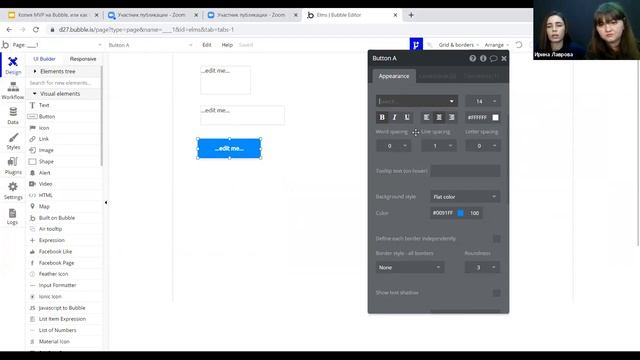Open the Grid & borders menu

pyautogui.click(x=458, y=45)
